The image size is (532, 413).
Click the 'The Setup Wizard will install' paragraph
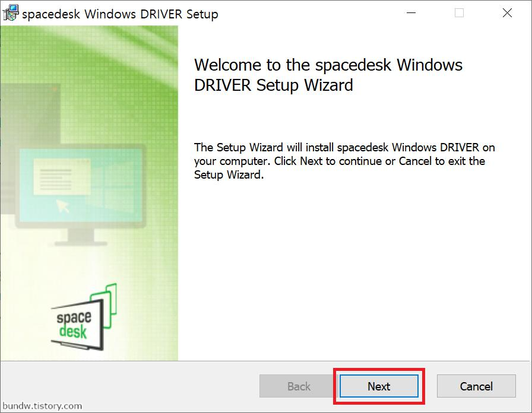344,161
